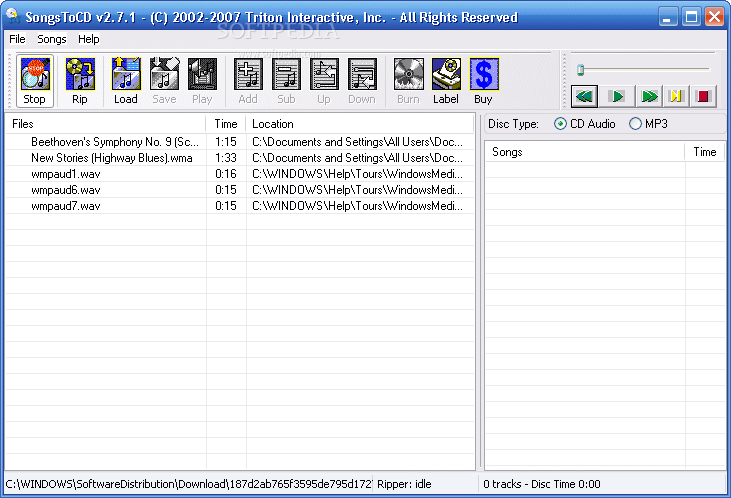This screenshot has width=731, height=498.
Task: Click the 1:15 time cell
Action: pyautogui.click(x=226, y=142)
